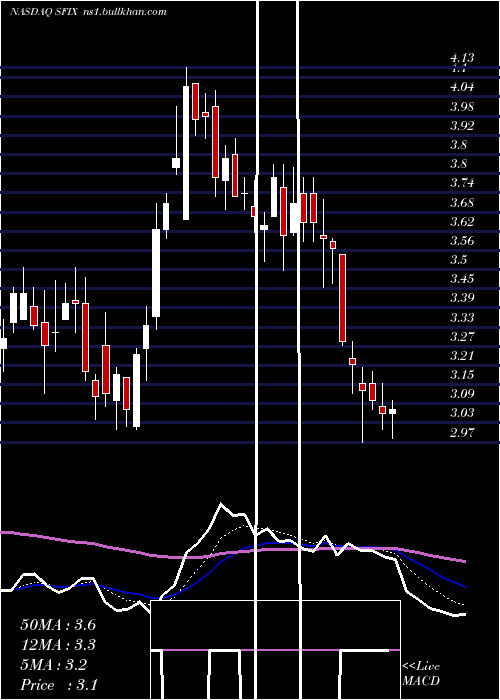Select the 3.98 price axis label
The width and height of the screenshot is (500, 700).
tap(462, 106)
